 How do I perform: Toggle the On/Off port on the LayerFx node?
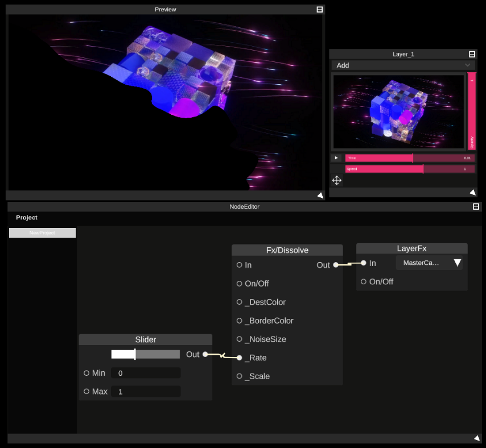pos(363,281)
